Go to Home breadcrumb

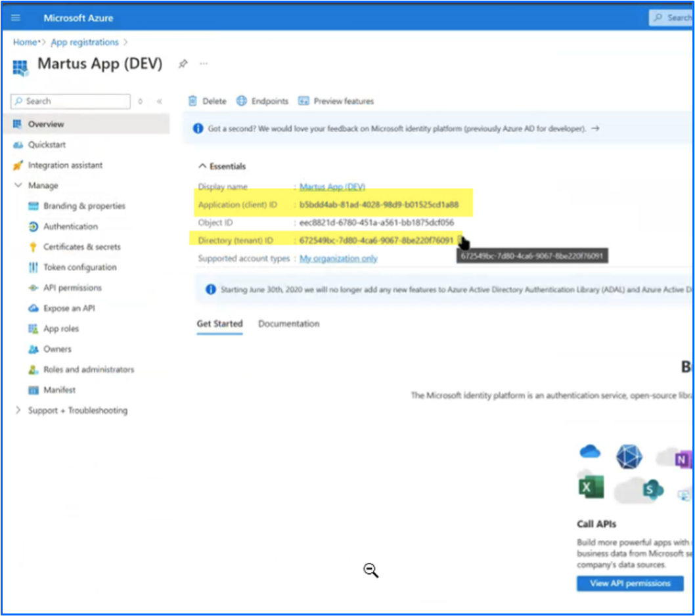(x=25, y=42)
